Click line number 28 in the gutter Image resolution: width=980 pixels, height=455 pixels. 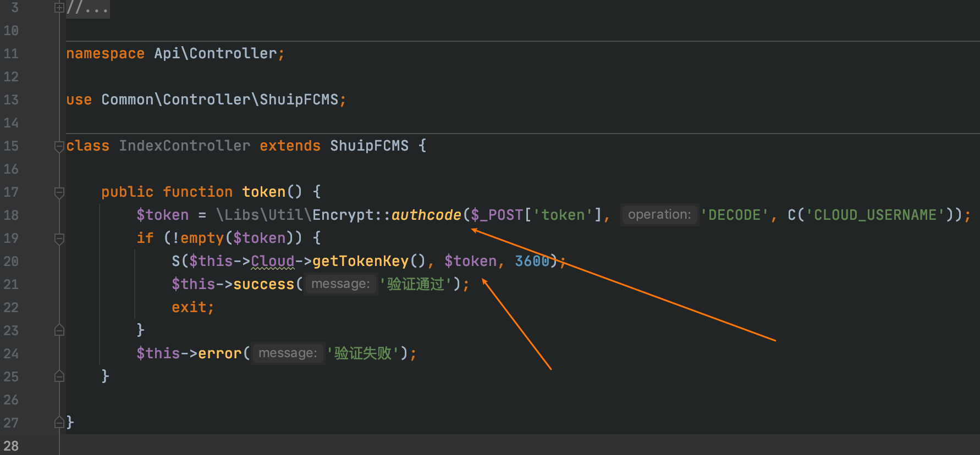[x=11, y=446]
